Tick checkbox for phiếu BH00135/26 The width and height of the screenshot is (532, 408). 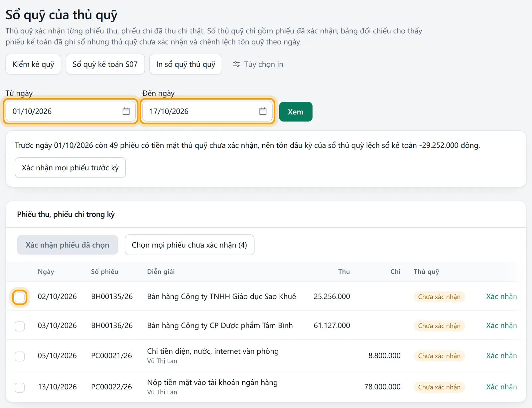click(20, 297)
